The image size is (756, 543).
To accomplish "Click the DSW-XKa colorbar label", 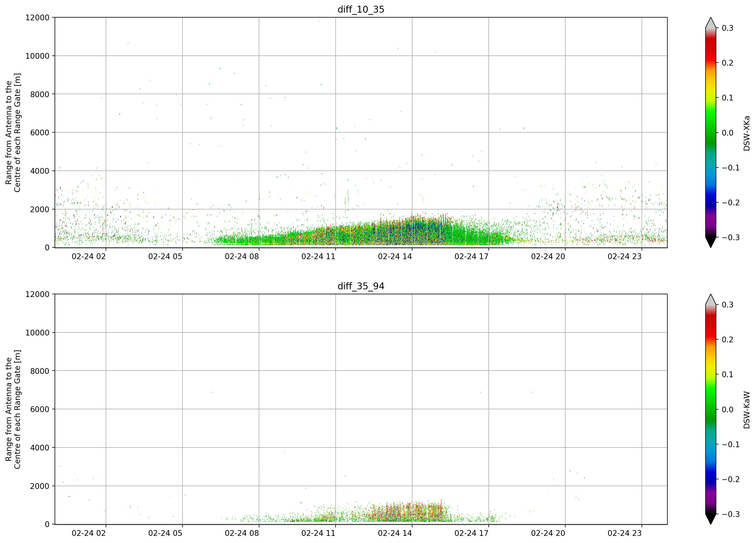I will (x=747, y=133).
